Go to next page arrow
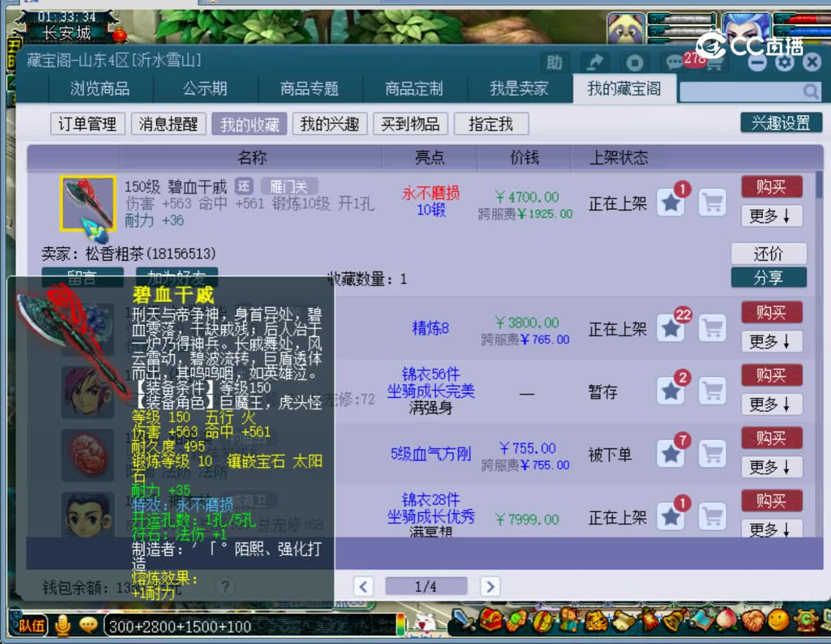This screenshot has height=644, width=831. click(x=490, y=587)
